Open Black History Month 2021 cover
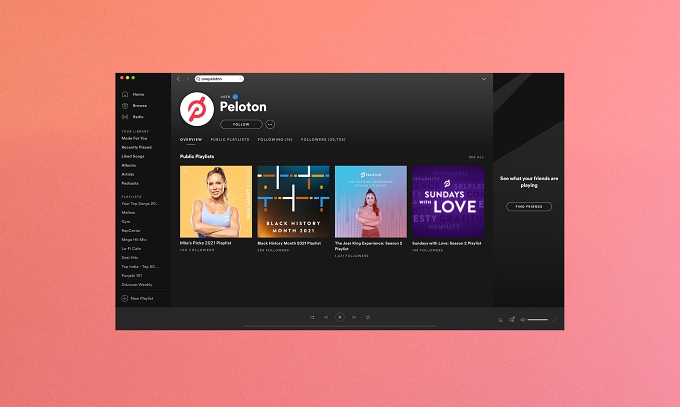680x407 pixels. point(293,202)
